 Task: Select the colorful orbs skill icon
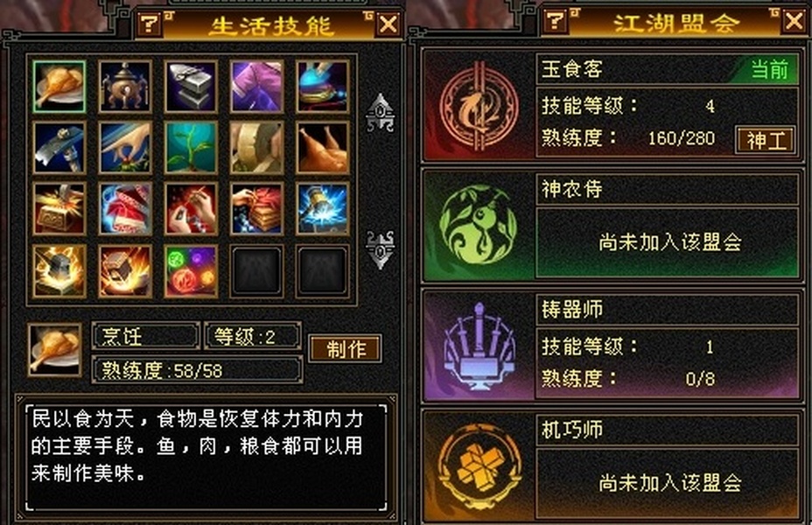click(191, 271)
